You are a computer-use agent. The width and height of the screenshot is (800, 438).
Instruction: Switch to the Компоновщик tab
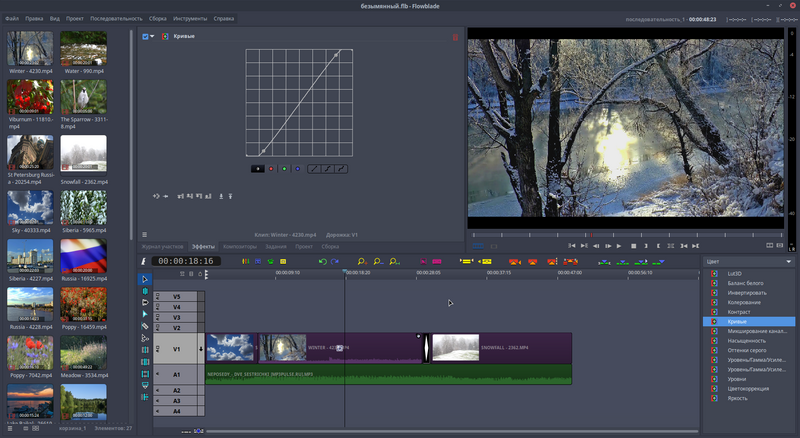click(240, 245)
